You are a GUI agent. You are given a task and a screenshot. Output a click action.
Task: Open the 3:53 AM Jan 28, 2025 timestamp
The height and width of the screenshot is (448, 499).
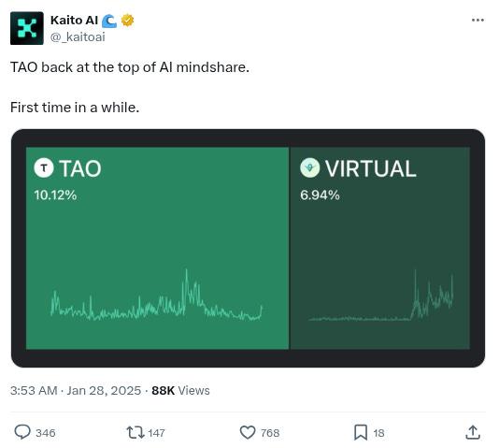click(76, 390)
